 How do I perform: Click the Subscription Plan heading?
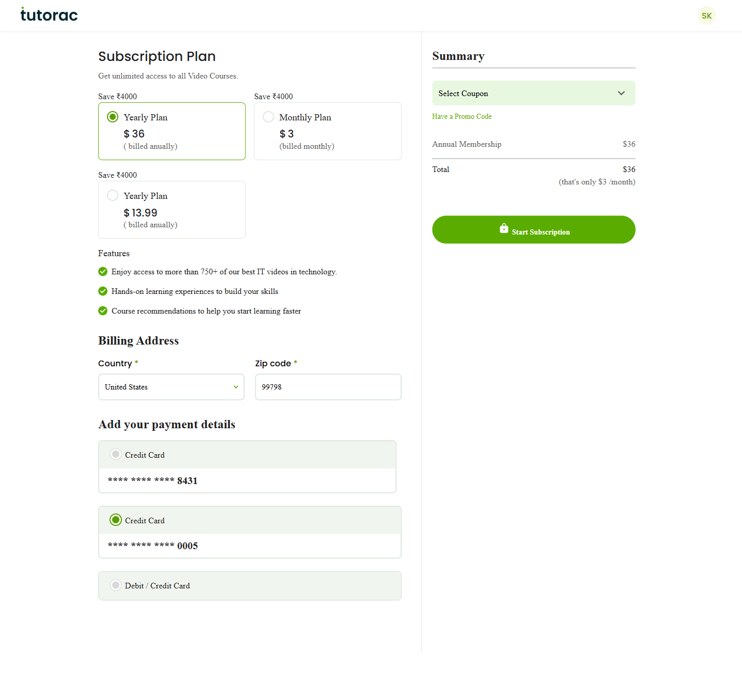[157, 56]
